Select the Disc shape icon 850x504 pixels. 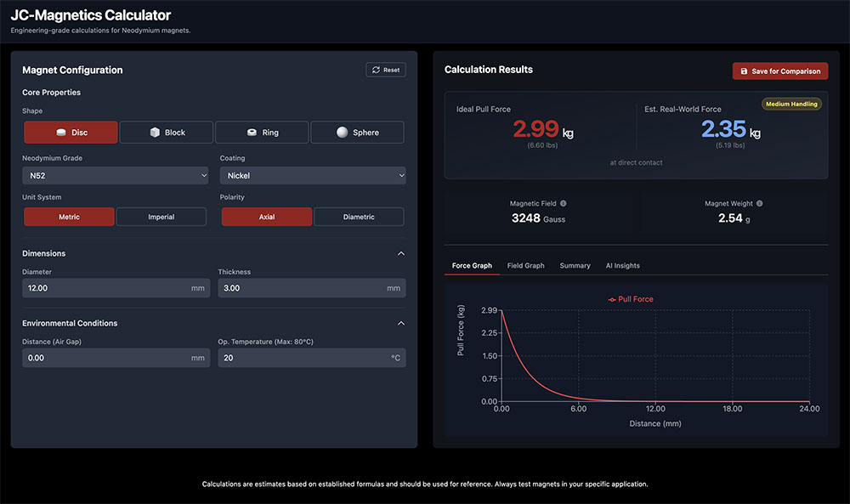click(x=61, y=133)
